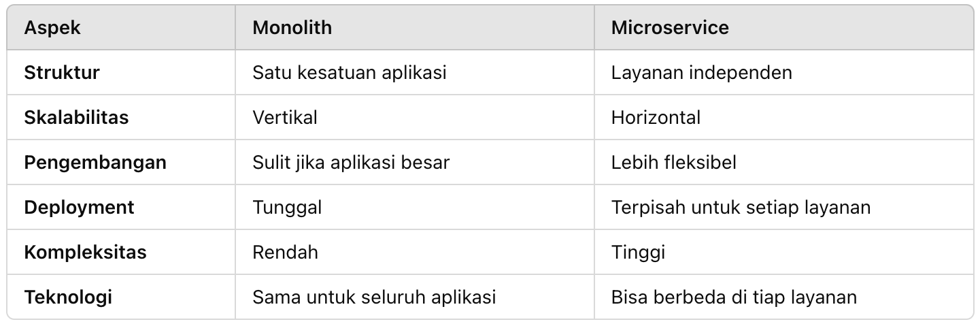Select the 'Lebih fleksibel' cell

(x=673, y=162)
